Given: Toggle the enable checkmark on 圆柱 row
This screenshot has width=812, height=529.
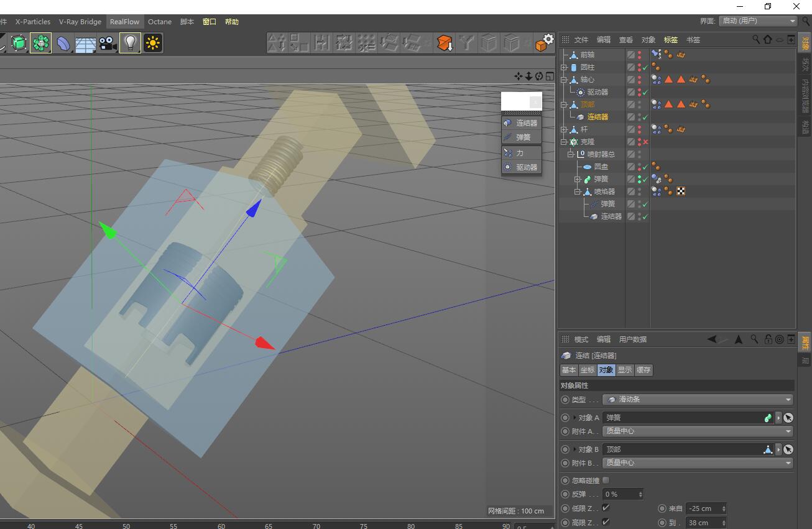Looking at the screenshot, I should [x=645, y=67].
